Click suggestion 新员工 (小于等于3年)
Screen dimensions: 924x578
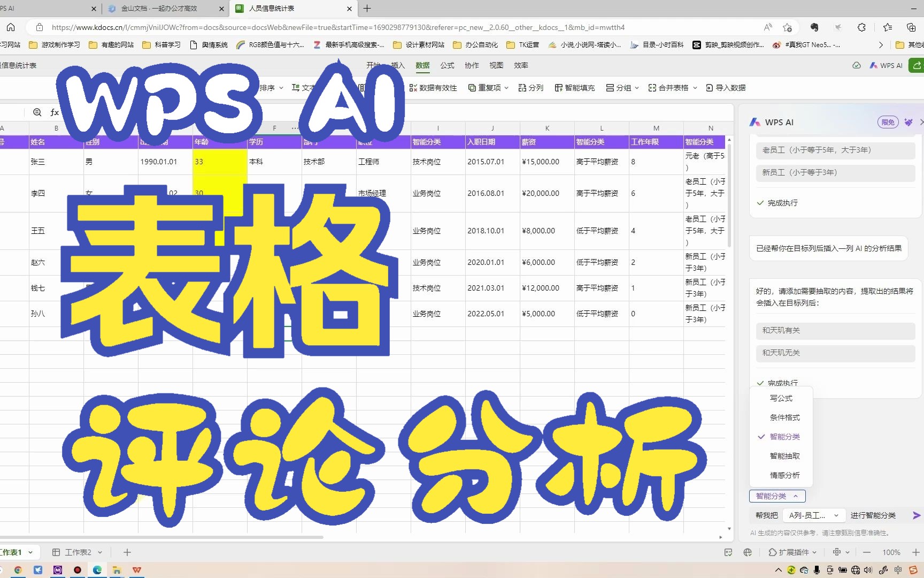tap(835, 172)
